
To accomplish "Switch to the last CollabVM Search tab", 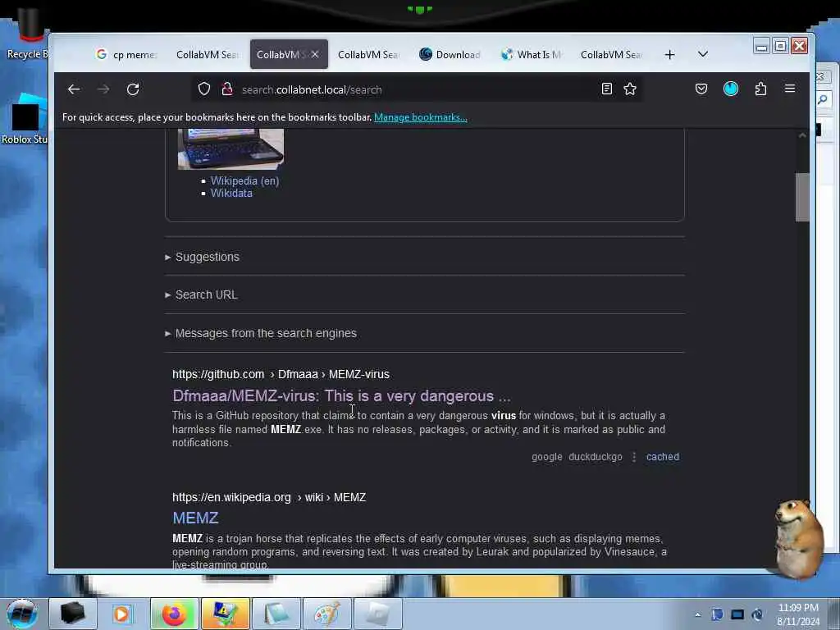I will click(x=612, y=55).
